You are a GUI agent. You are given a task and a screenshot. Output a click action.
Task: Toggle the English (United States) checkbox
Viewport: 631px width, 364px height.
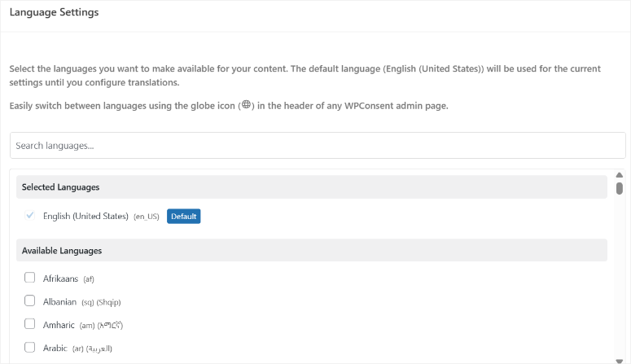coord(30,215)
